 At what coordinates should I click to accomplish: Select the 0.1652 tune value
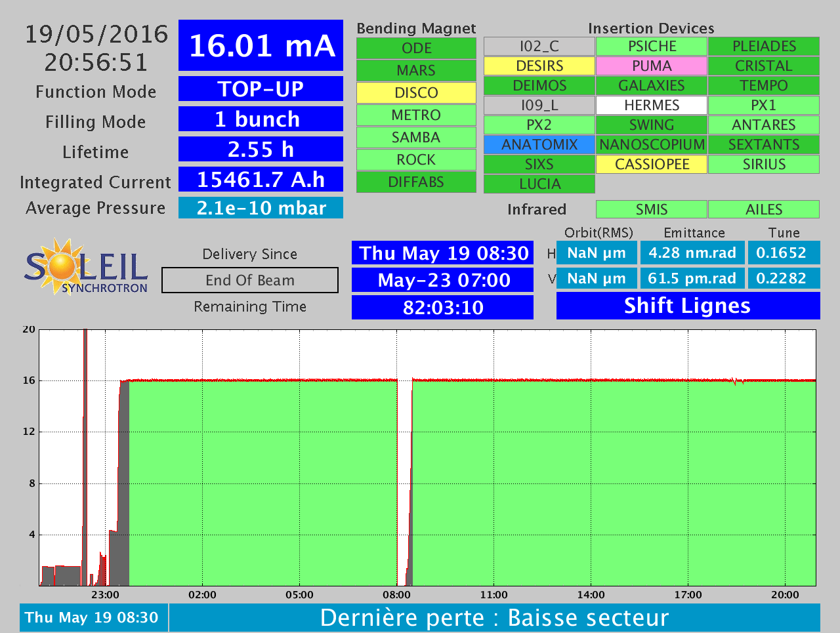pyautogui.click(x=784, y=253)
